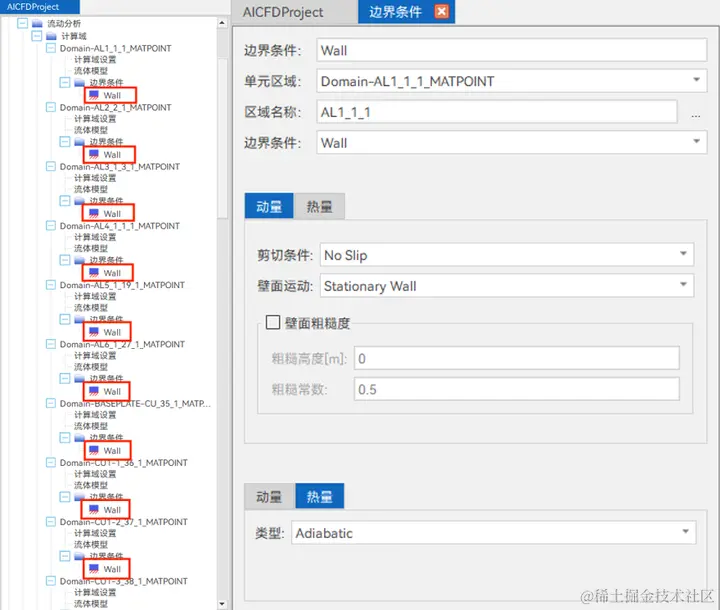The width and height of the screenshot is (720, 610).
Task: Collapse 边界条件 folder under Domain-AL6_1_27_1
Action: [x=65, y=378]
